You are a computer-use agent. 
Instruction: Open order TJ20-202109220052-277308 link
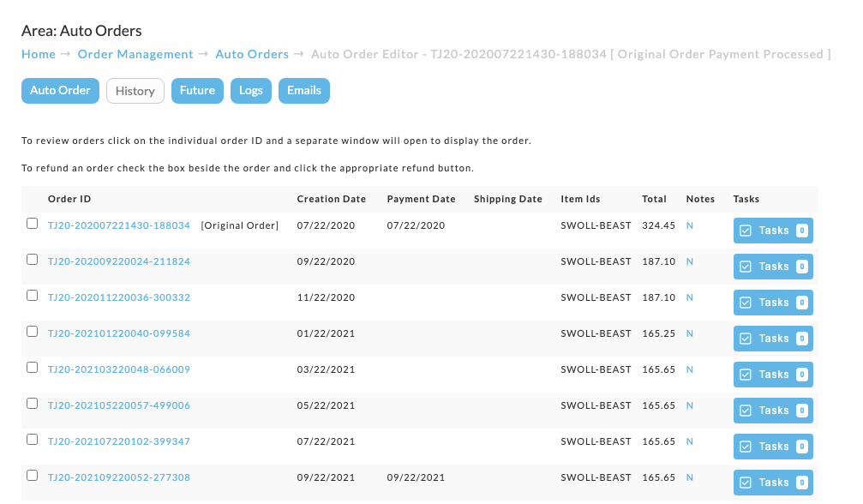coord(119,477)
